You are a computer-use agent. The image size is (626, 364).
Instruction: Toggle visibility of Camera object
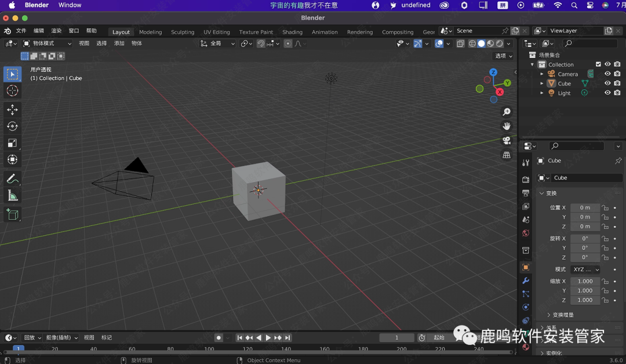point(607,74)
